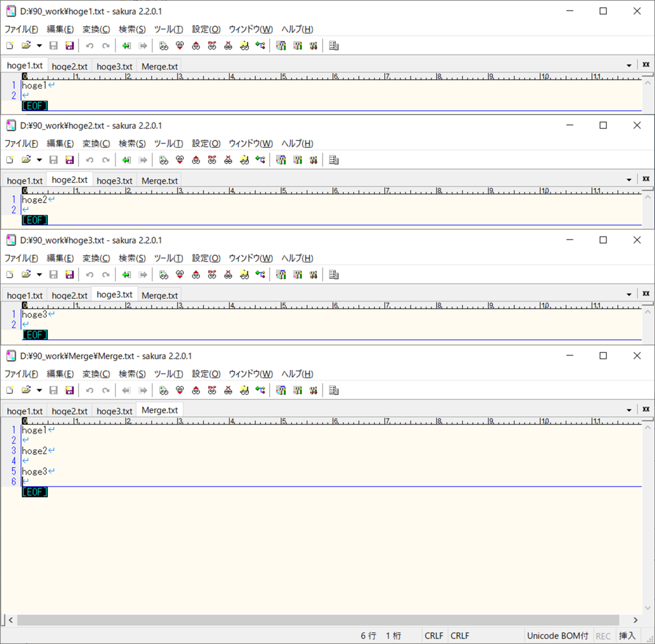The image size is (655, 644).
Task: Open ウィンドウ(W) menu in hoge1.txt window
Action: pos(251,29)
